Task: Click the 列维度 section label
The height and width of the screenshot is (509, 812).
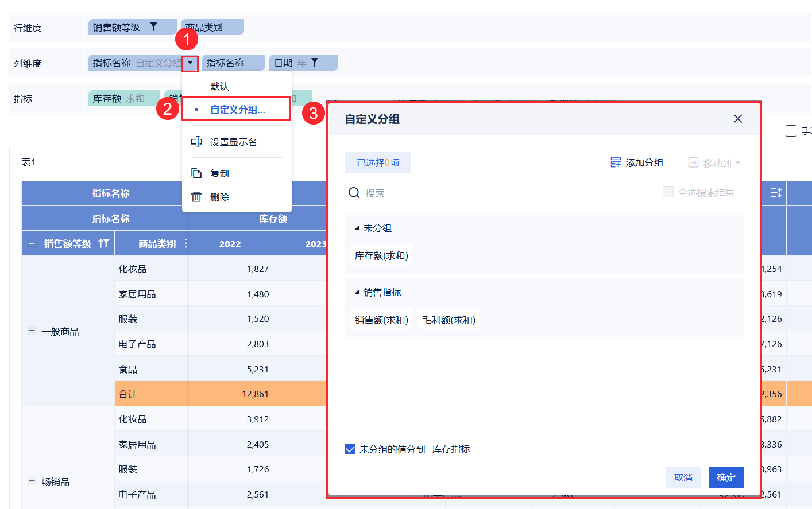Action: 28,63
